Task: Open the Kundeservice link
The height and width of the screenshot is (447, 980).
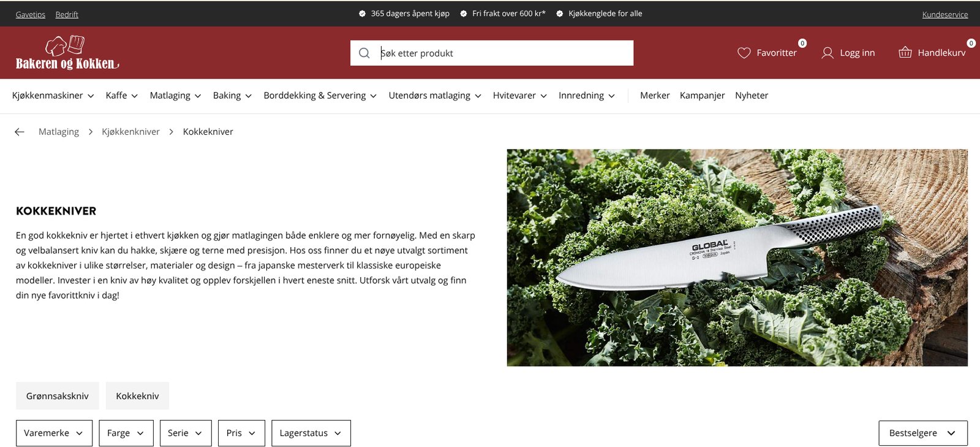Action: pos(945,15)
